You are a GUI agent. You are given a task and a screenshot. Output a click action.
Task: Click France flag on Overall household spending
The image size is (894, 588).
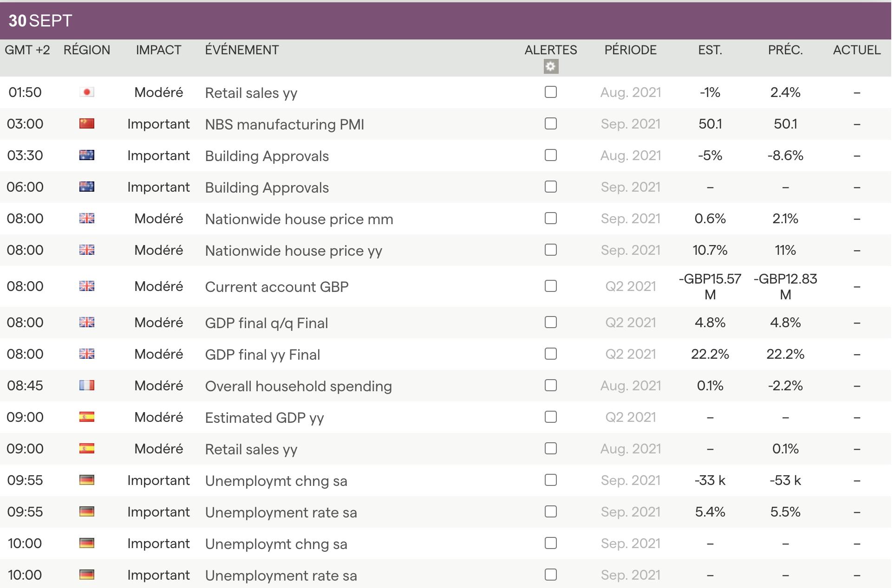point(87,386)
